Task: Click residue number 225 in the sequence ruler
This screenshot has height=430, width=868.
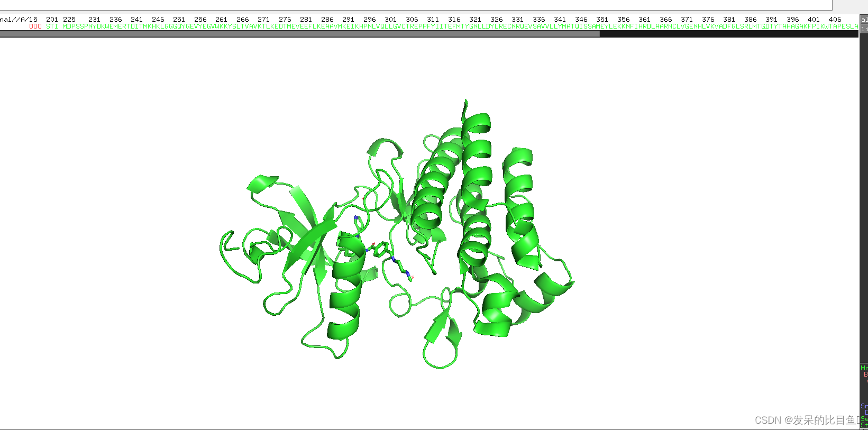Action: click(x=69, y=19)
